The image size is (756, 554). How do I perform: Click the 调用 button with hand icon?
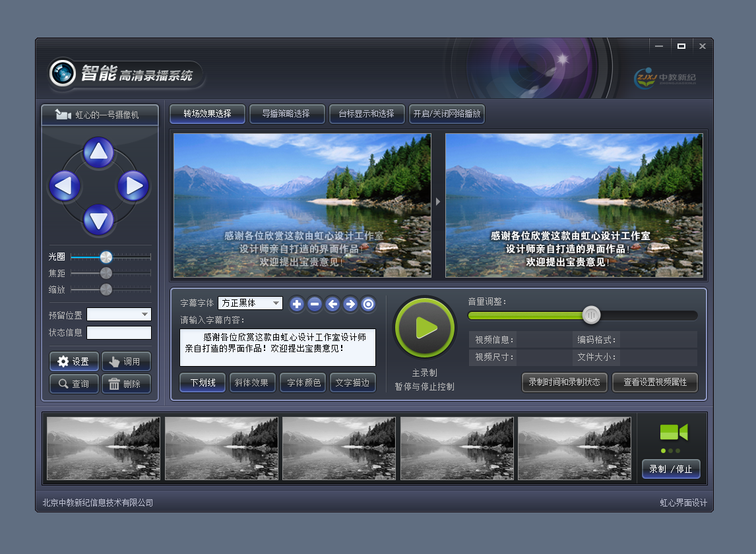126,361
